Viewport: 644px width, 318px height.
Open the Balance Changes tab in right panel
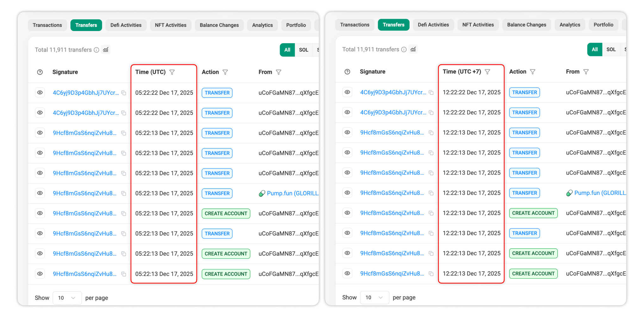pyautogui.click(x=527, y=25)
